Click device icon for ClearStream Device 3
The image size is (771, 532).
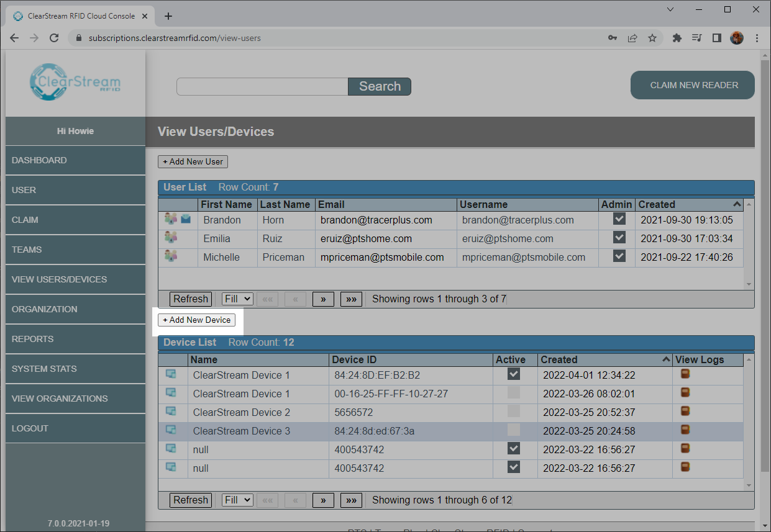pyautogui.click(x=171, y=430)
